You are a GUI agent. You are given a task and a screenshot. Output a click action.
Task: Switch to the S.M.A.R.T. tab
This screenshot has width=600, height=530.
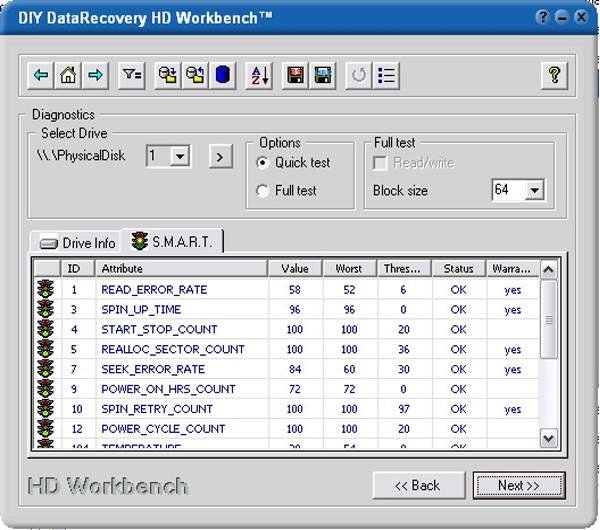coord(172,241)
